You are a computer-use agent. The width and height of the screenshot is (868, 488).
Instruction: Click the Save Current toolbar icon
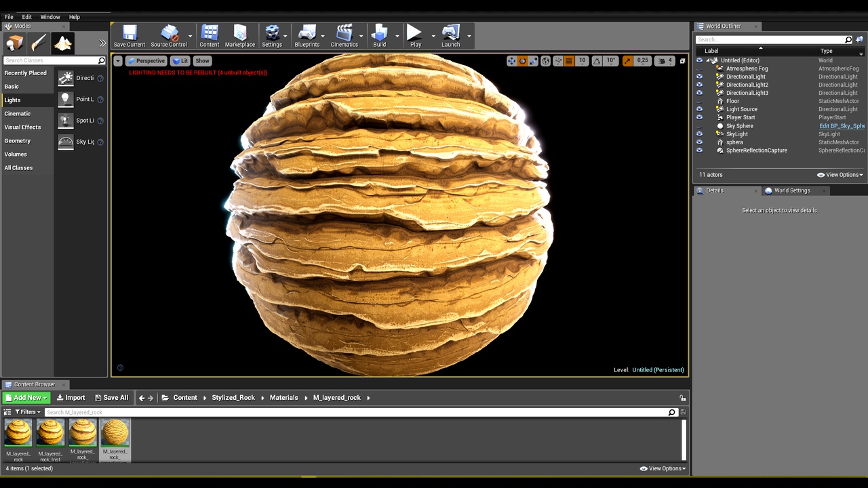click(x=130, y=36)
